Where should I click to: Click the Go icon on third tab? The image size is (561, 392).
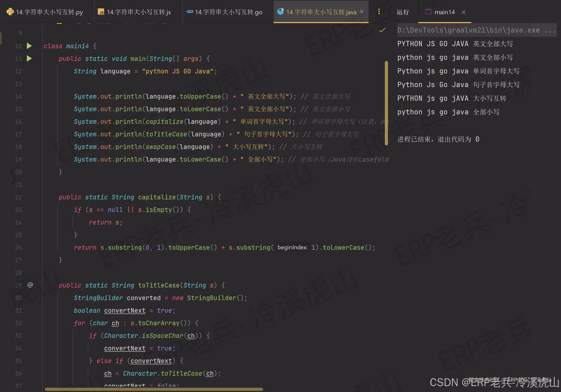189,12
